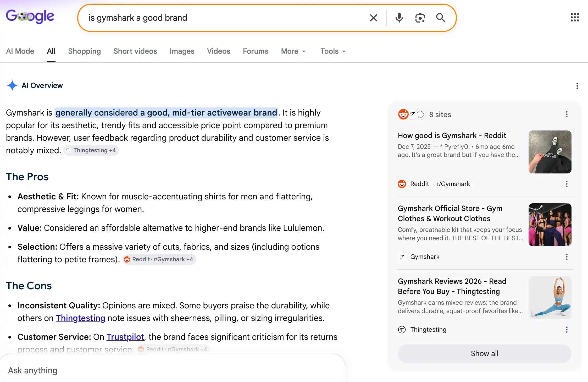Click 'Value:' bullet label
The width and height of the screenshot is (588, 382).
tap(30, 228)
